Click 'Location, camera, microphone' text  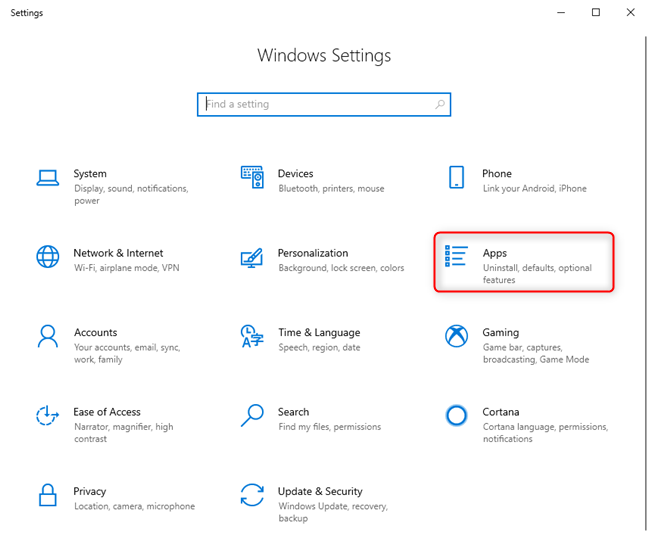(134, 507)
